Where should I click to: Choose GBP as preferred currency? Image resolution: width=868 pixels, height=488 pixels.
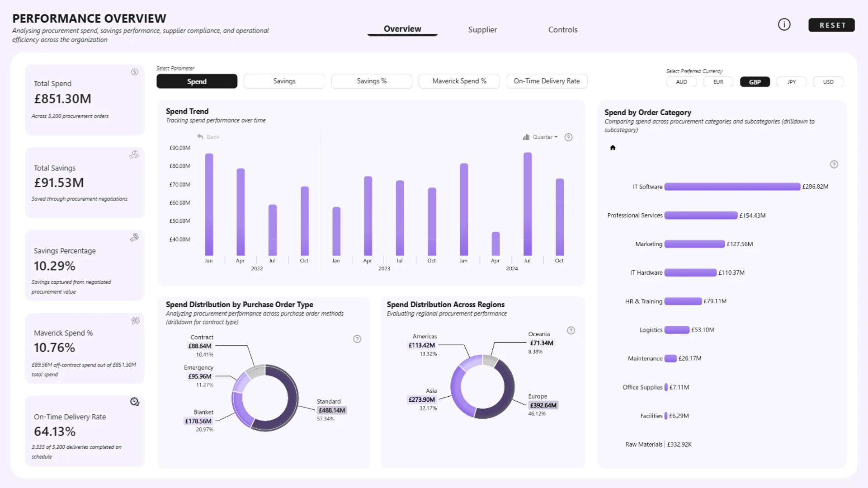coord(755,82)
